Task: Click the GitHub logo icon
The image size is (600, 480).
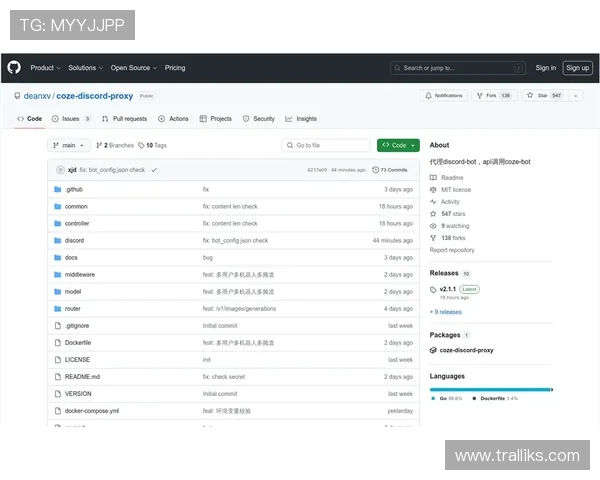Action: click(x=14, y=68)
